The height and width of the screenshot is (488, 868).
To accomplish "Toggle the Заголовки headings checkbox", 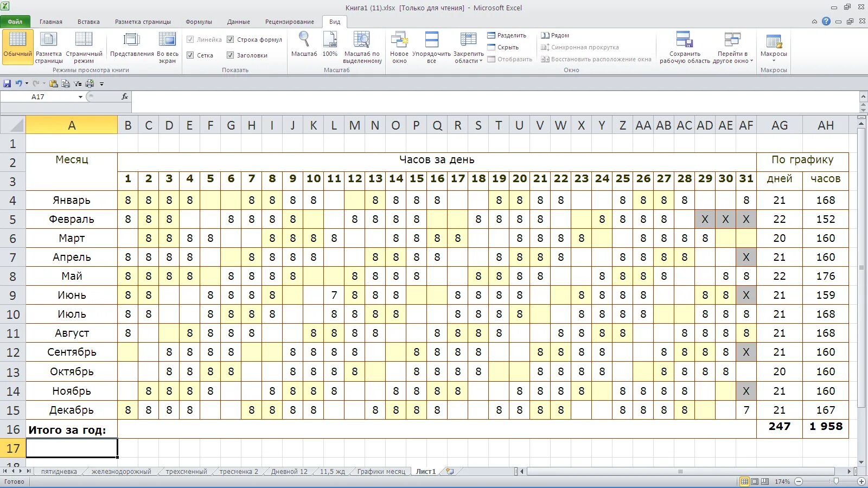I will 230,55.
